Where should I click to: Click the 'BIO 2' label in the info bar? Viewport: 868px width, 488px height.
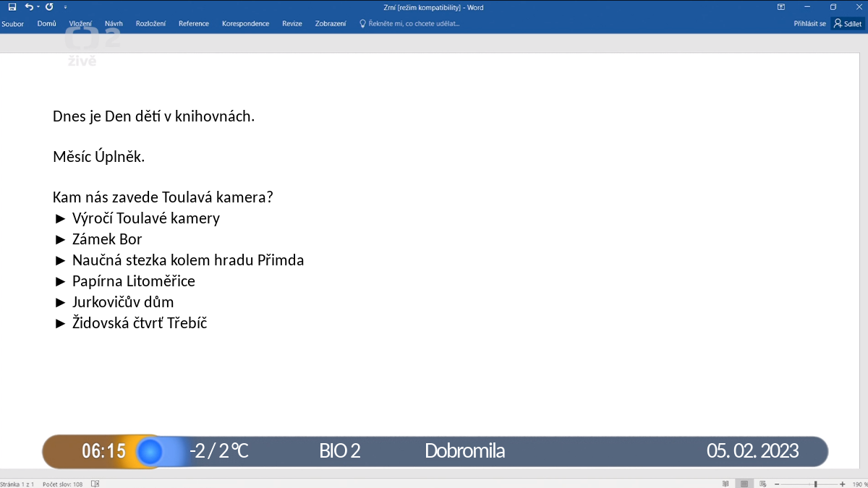(339, 451)
